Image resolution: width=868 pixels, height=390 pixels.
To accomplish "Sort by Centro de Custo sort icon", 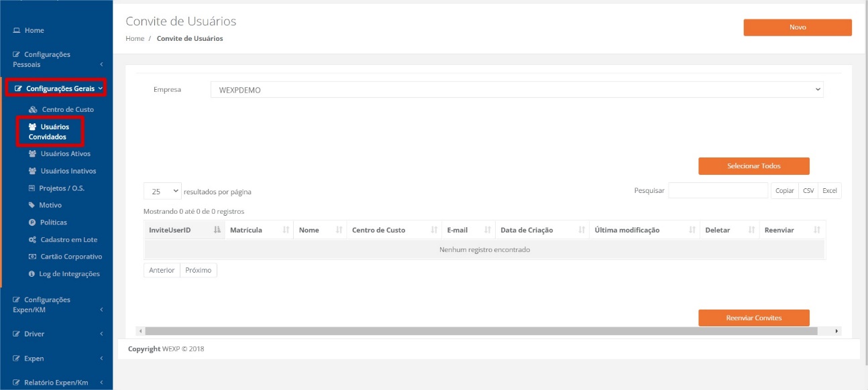I will pyautogui.click(x=433, y=230).
